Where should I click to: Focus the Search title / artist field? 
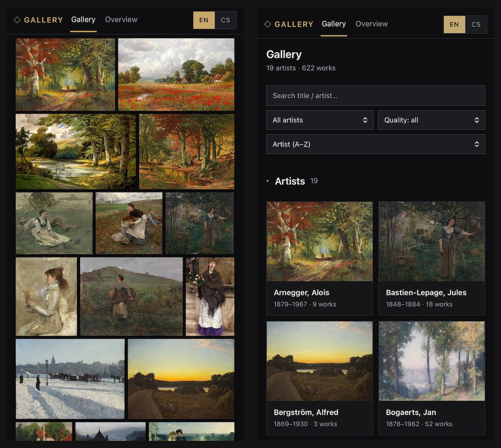[376, 96]
